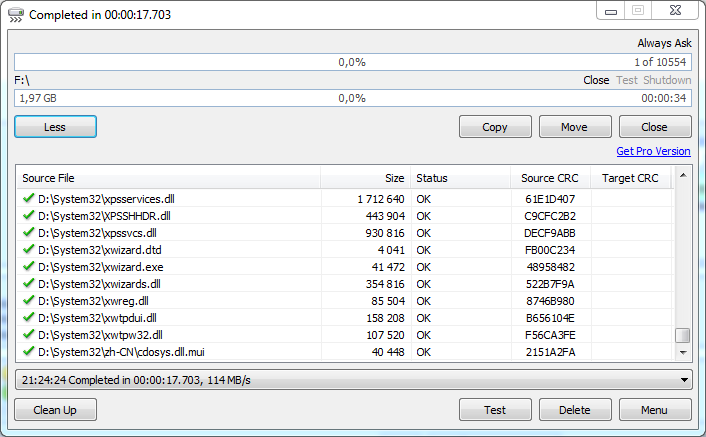
Task: Click the file list scrollbar thumb
Action: [x=683, y=335]
